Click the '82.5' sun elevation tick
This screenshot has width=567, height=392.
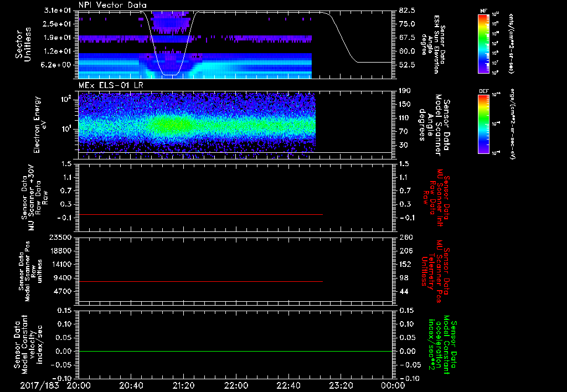[407, 11]
